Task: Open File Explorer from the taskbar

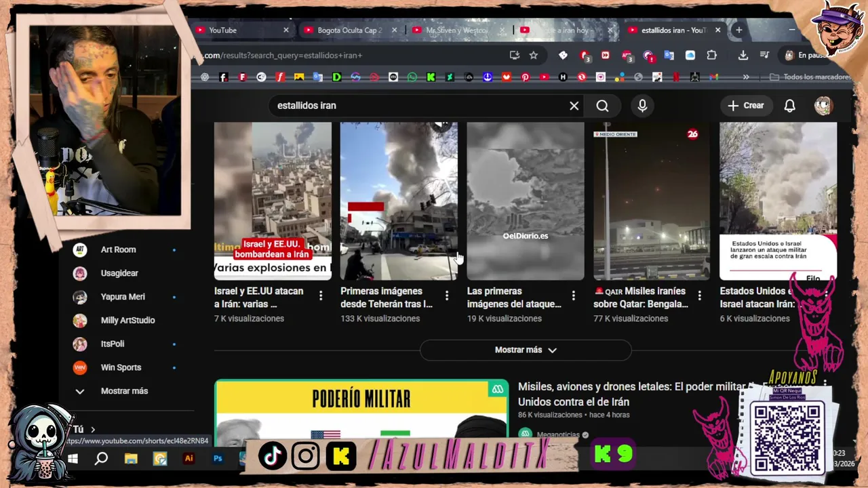Action: tap(131, 459)
